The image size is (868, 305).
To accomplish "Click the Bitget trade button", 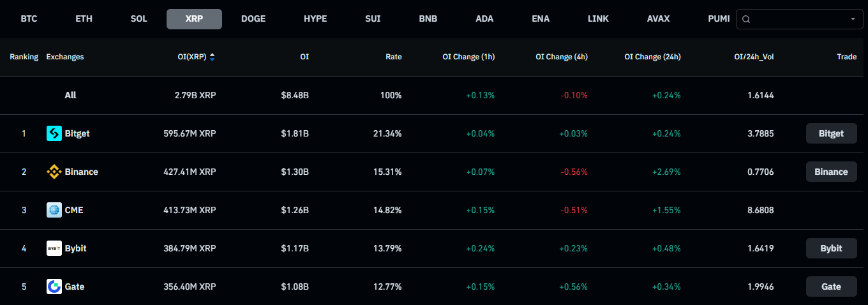I will [x=831, y=133].
